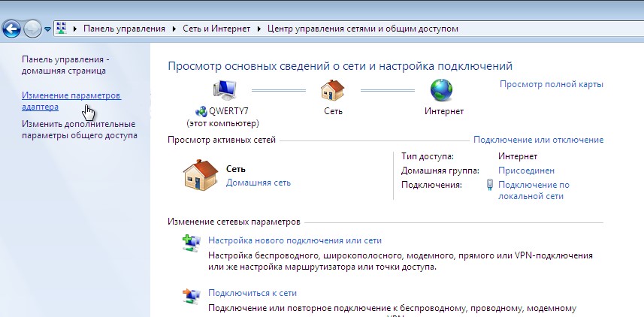Click the Изменение сетевых параметров section heading
The width and height of the screenshot is (644, 317).
click(x=234, y=222)
